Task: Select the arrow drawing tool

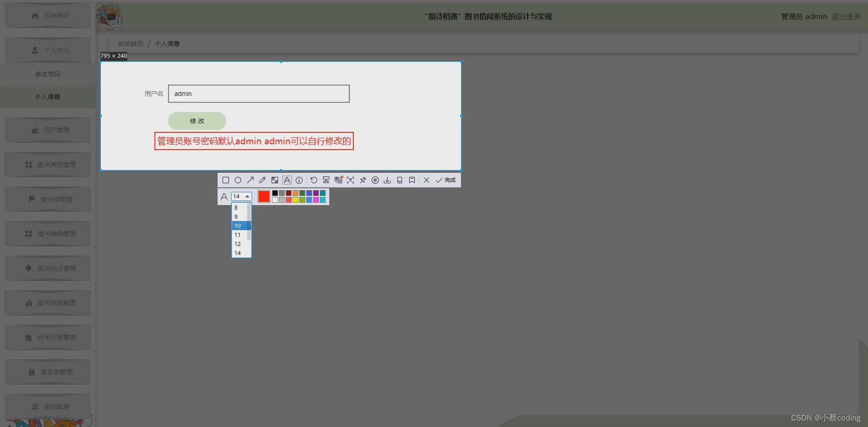Action: [x=250, y=180]
